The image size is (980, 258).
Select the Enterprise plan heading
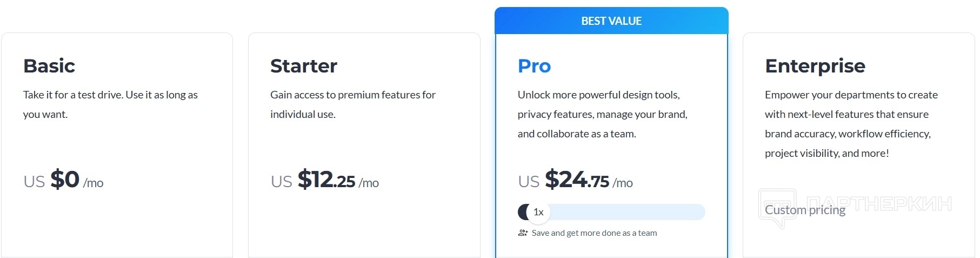pyautogui.click(x=815, y=66)
